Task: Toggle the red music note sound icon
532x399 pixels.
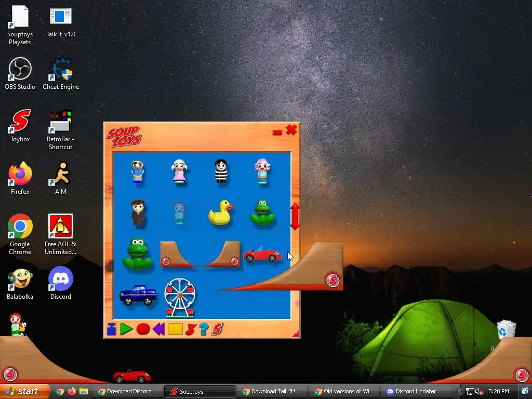Action: coord(191,329)
